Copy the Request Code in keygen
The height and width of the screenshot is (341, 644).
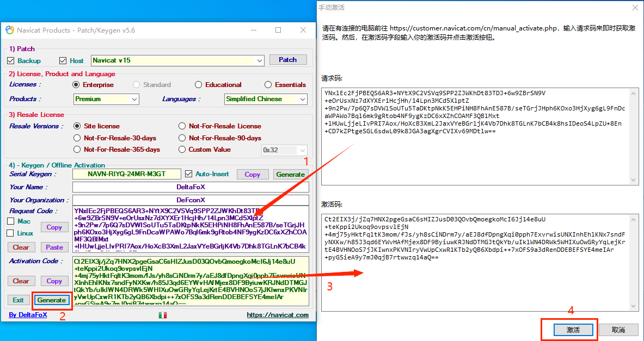(54, 227)
